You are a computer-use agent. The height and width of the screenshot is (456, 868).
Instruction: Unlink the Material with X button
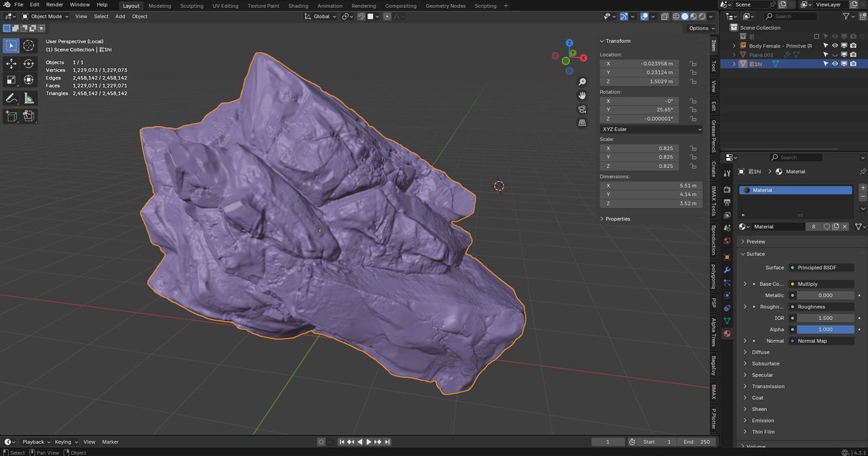coord(844,227)
